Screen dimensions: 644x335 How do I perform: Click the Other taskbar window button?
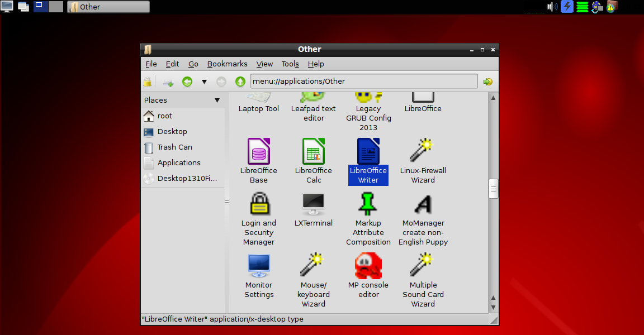(x=108, y=7)
